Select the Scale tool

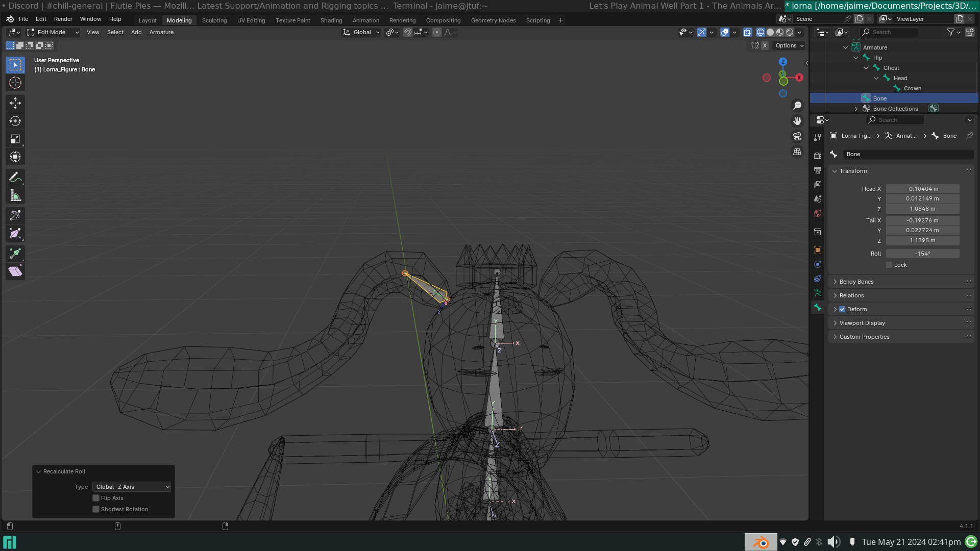pos(15,139)
